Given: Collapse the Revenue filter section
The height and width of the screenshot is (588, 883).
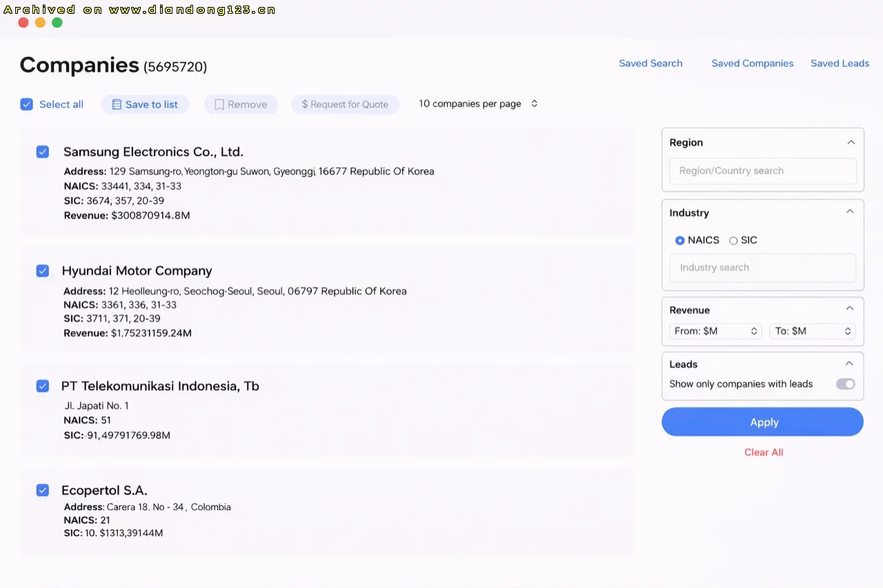Looking at the screenshot, I should 850,308.
